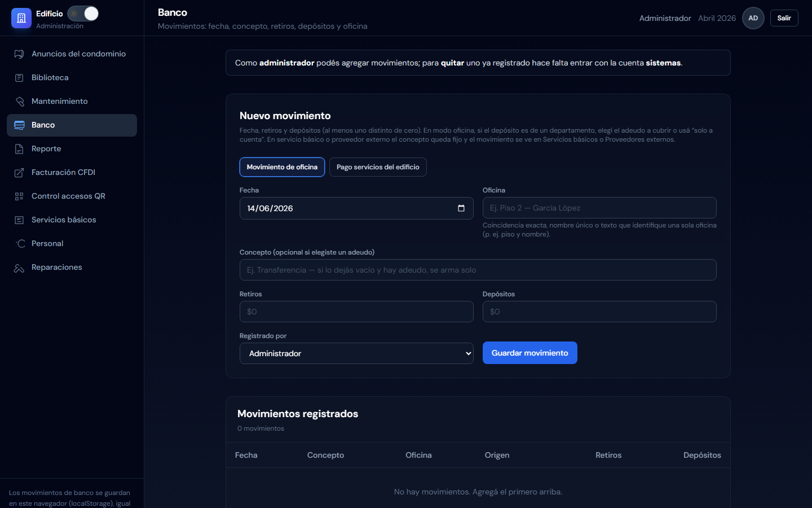Click the Servicios básicos list icon

coord(19,220)
